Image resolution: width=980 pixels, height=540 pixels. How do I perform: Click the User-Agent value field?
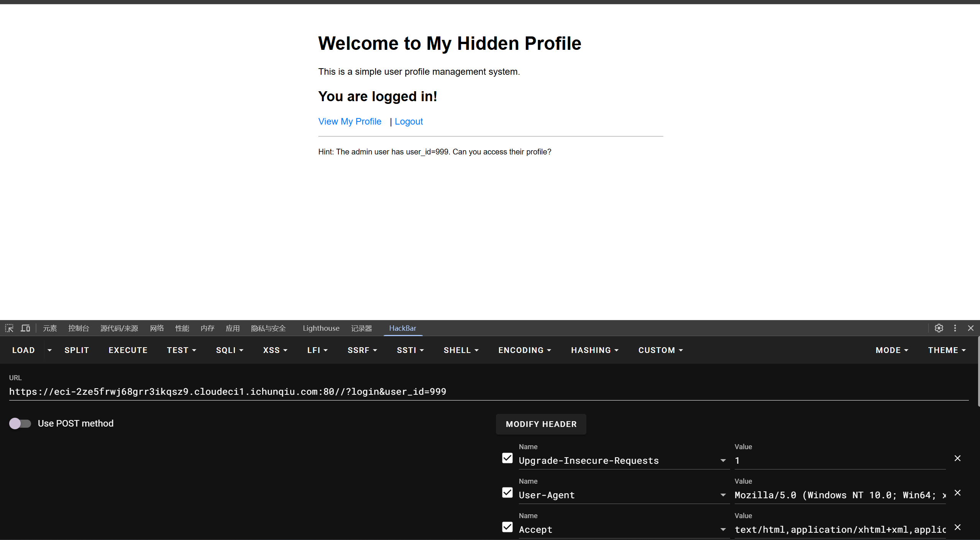click(x=840, y=495)
